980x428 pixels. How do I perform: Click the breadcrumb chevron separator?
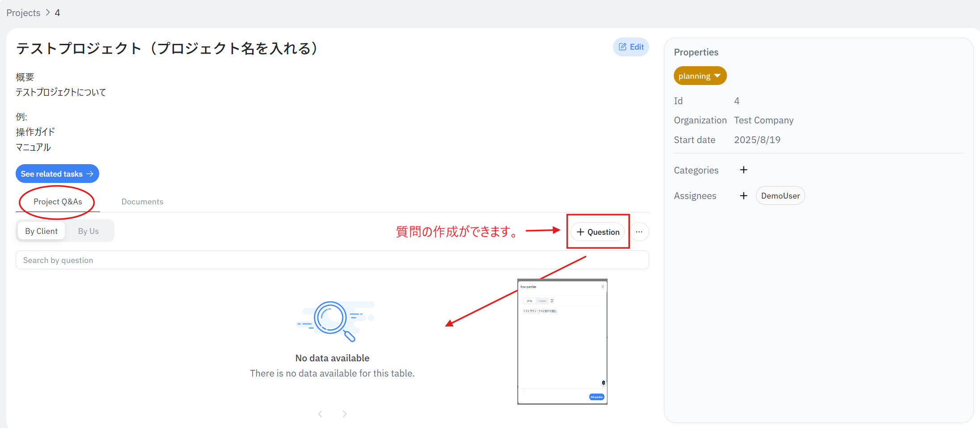[48, 13]
